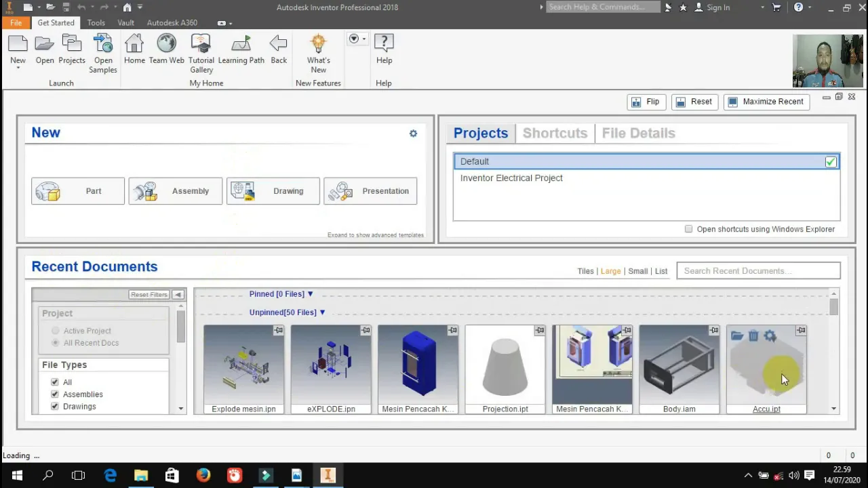Collapse the Unpinned files section
868x488 pixels.
322,312
